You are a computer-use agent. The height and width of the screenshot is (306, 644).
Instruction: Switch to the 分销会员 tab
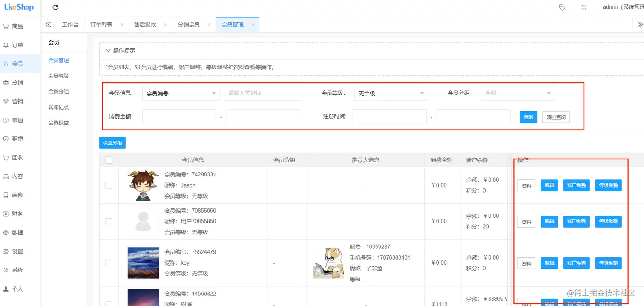pos(189,25)
